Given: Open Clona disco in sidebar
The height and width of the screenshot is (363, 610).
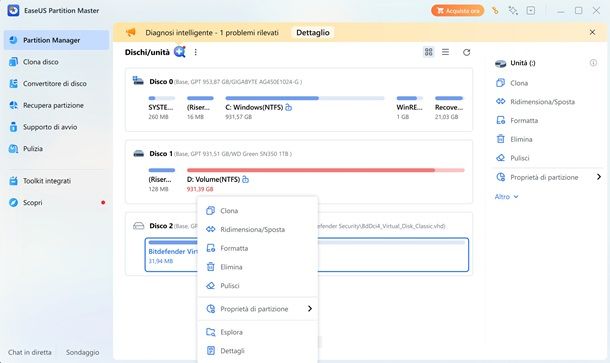Looking at the screenshot, I should point(56,62).
